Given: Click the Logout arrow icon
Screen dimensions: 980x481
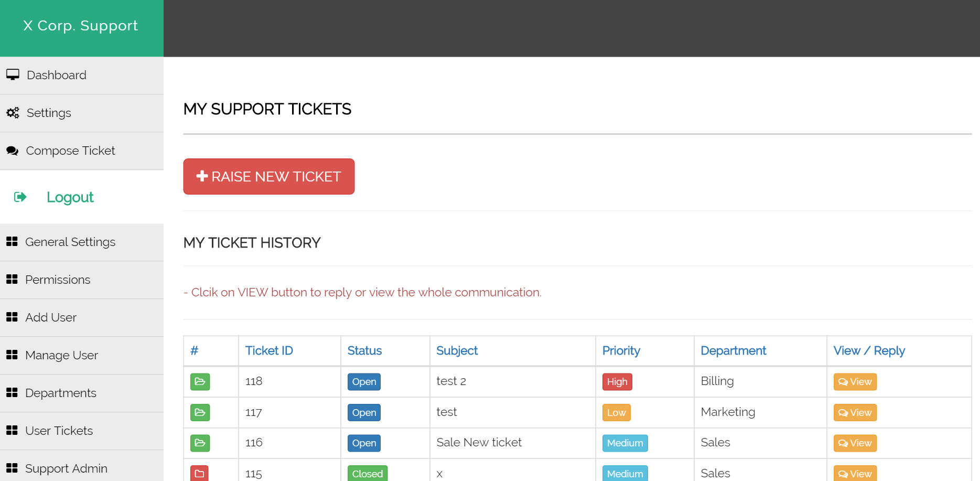Looking at the screenshot, I should click(20, 197).
